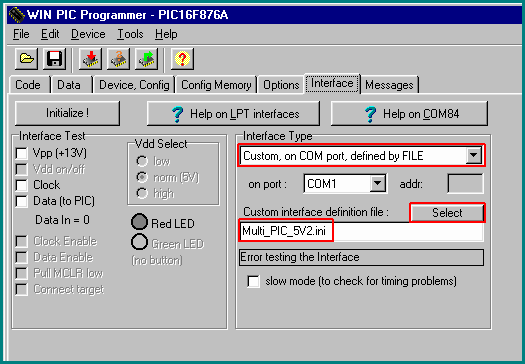Click the Green LED indicator
This screenshot has height=364, width=525.
pos(139,242)
